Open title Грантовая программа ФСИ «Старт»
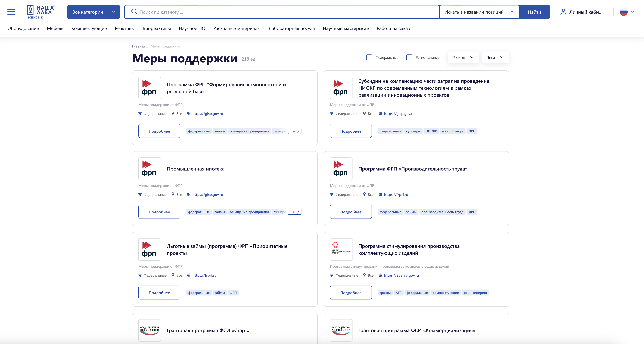Viewport: 644px width, 344px height. [x=208, y=330]
